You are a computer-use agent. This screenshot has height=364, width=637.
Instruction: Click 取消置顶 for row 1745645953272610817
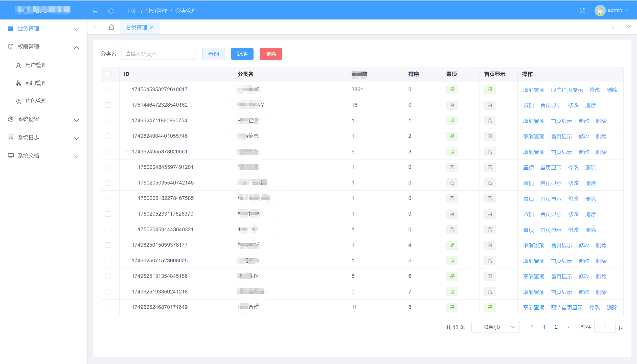(534, 90)
